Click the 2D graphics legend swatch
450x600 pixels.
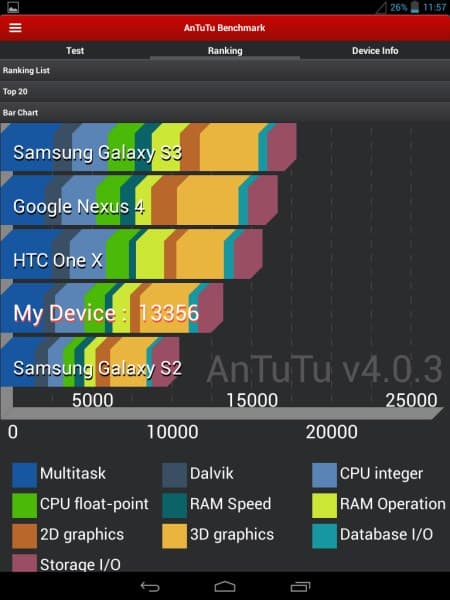click(x=24, y=536)
